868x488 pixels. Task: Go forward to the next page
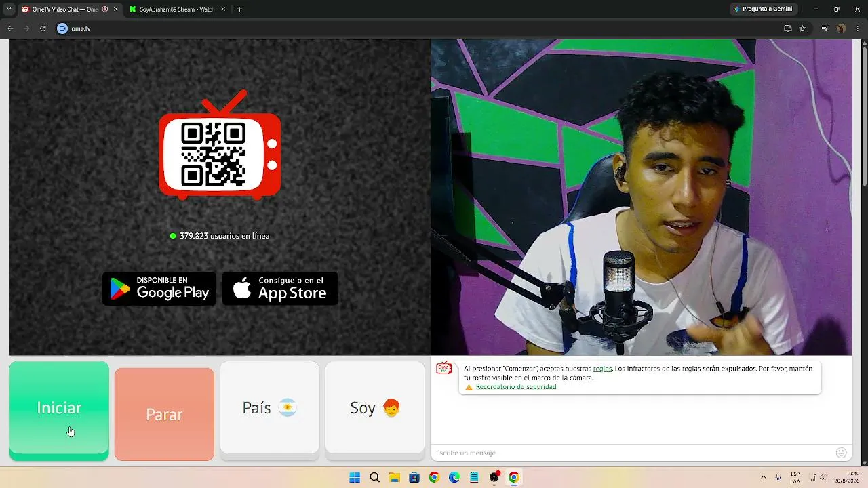(26, 28)
